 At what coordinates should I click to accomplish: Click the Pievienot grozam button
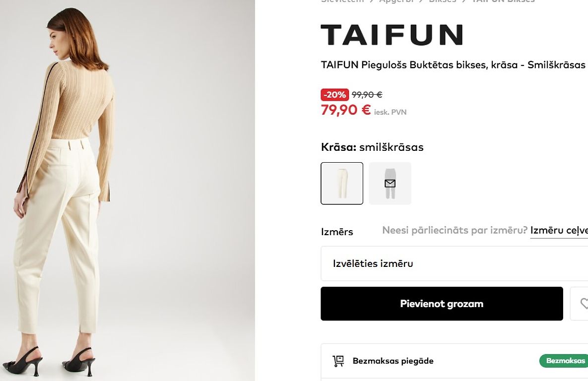click(x=442, y=304)
